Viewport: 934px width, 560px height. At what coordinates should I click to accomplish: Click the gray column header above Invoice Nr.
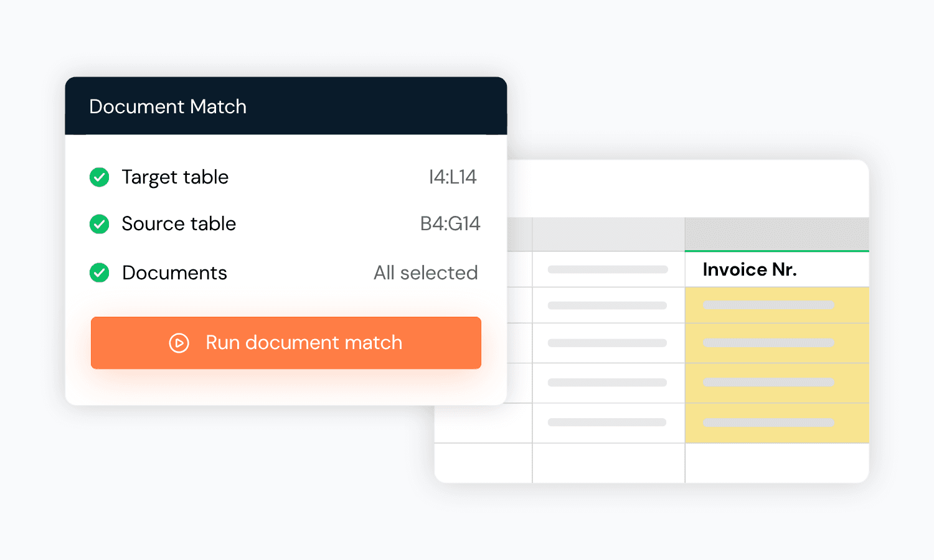tap(776, 234)
